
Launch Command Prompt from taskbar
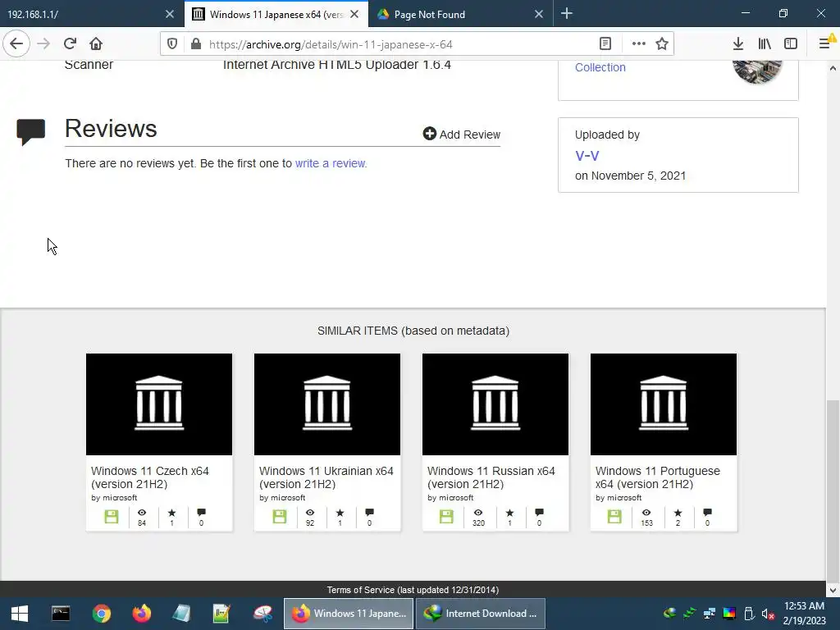pyautogui.click(x=61, y=614)
